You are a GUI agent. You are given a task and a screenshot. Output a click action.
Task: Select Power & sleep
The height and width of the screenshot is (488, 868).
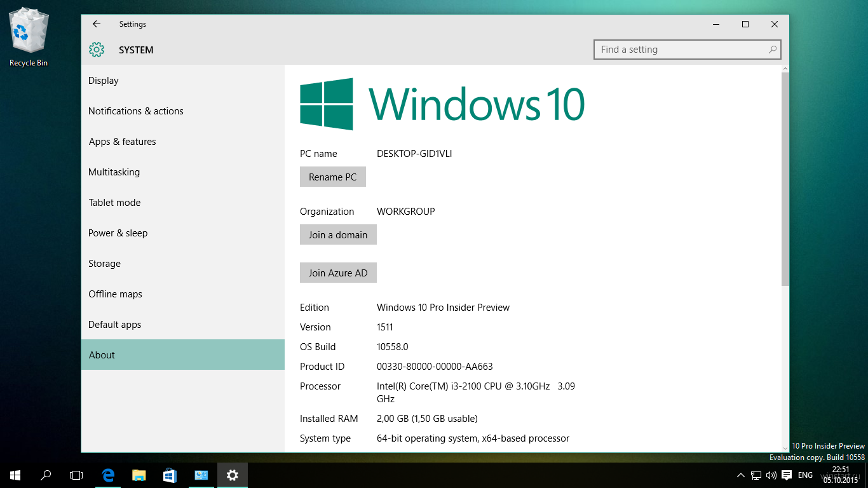tap(183, 233)
